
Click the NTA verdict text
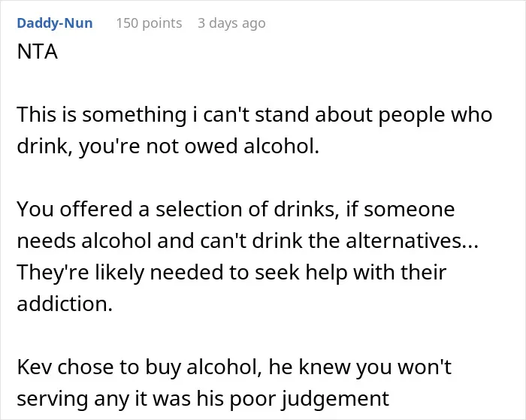tap(38, 52)
